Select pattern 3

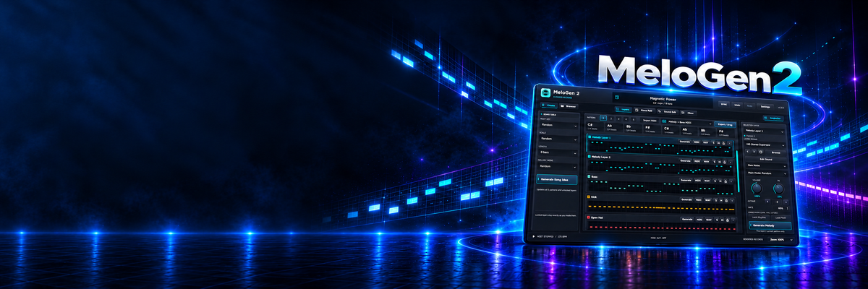click(x=618, y=119)
